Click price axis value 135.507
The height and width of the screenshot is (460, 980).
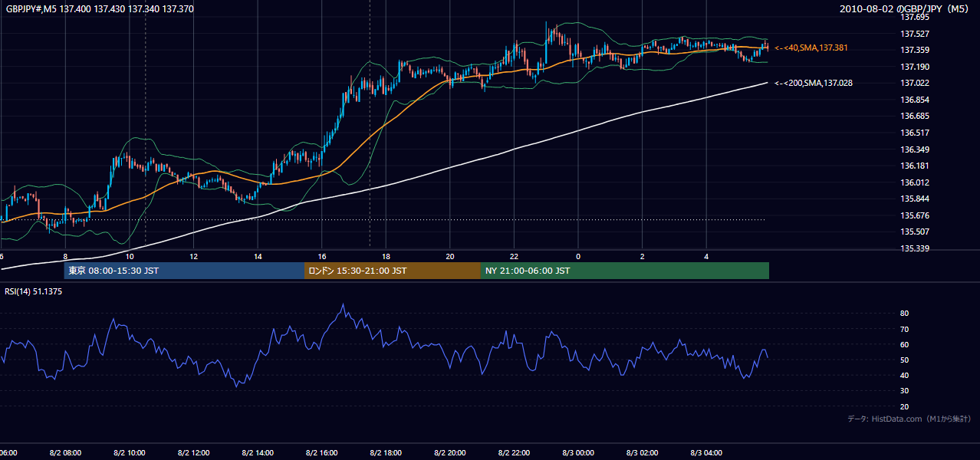coord(915,232)
